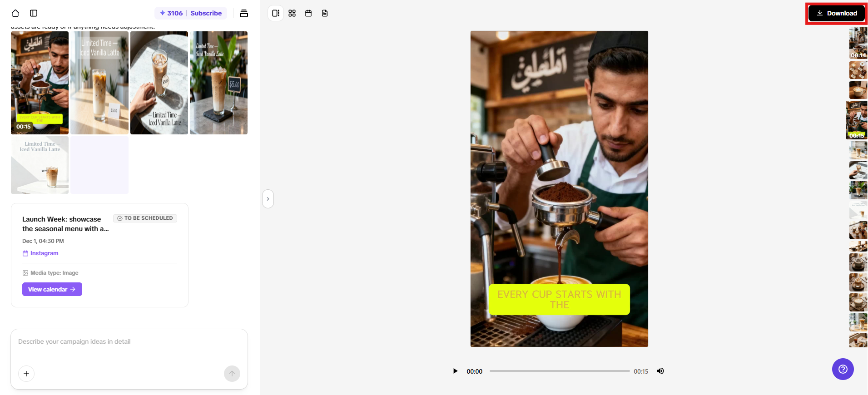Click the Download button

tap(836, 13)
